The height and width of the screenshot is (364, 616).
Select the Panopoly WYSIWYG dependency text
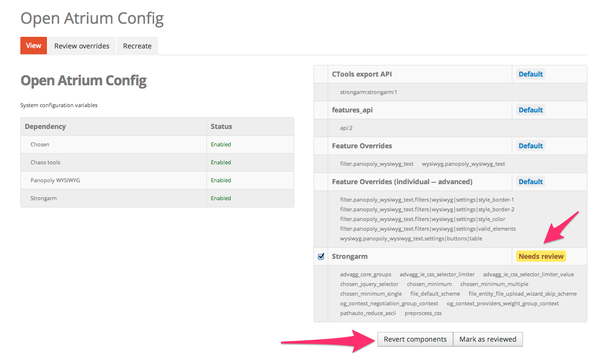55,180
